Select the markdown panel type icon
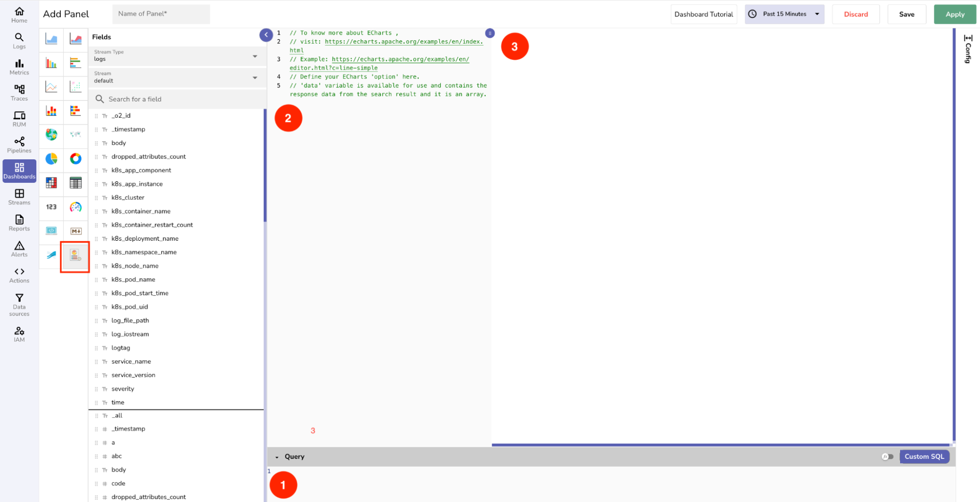Image resolution: width=980 pixels, height=502 pixels. (x=75, y=231)
